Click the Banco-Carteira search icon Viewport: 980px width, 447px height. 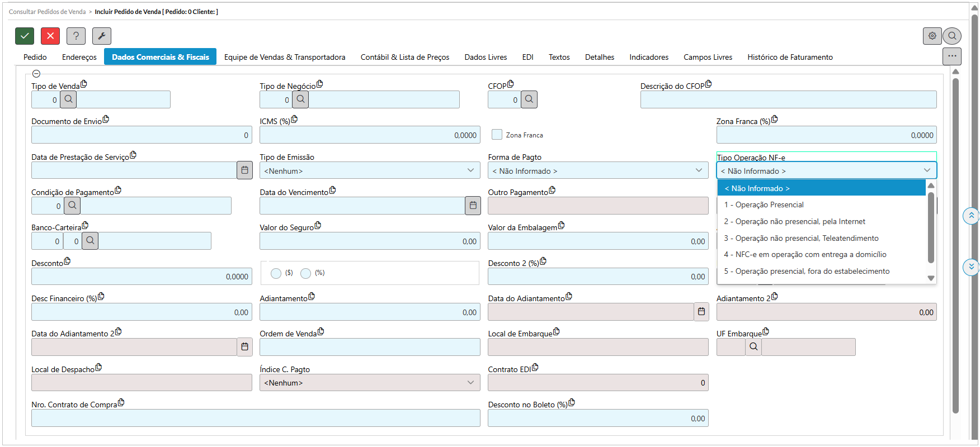(90, 241)
